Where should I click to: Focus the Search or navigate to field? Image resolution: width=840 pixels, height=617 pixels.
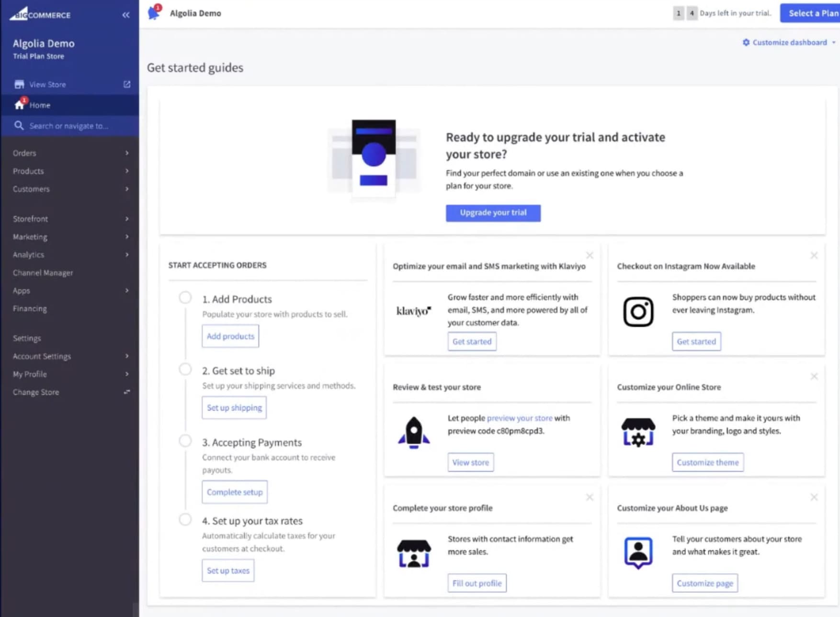coord(70,126)
